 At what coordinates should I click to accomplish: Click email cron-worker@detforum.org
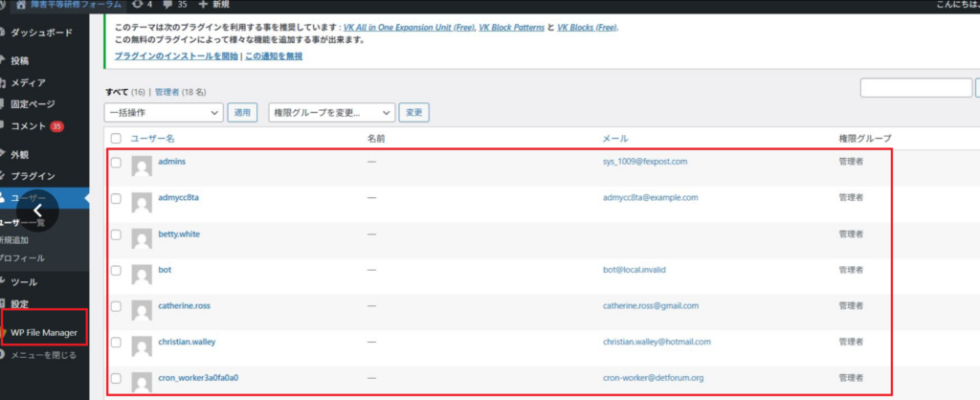tap(654, 377)
